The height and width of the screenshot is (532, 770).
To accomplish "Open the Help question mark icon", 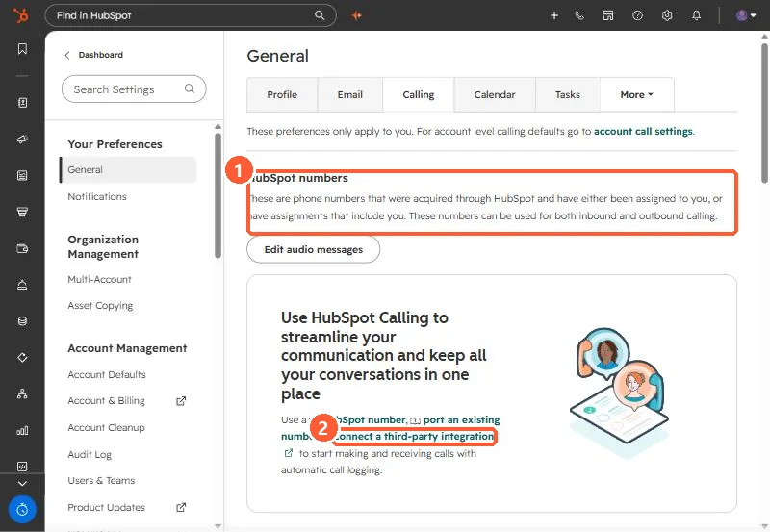I will [x=637, y=15].
